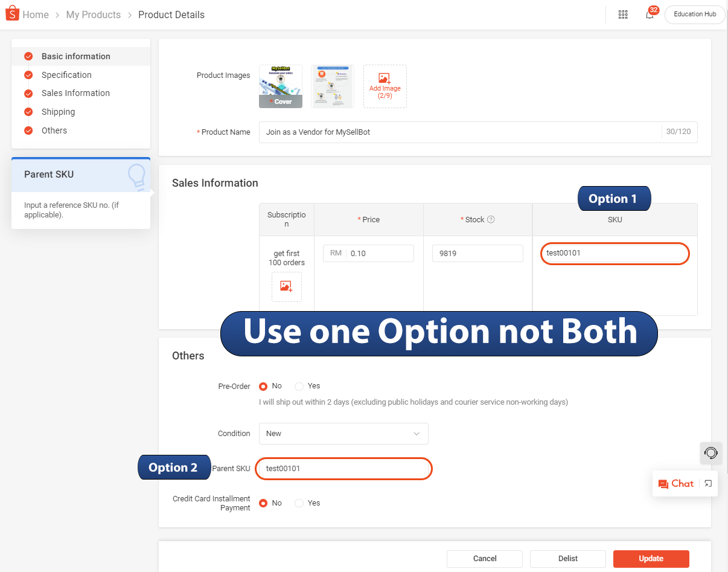
Task: Open the customer support headset icon
Action: point(711,453)
